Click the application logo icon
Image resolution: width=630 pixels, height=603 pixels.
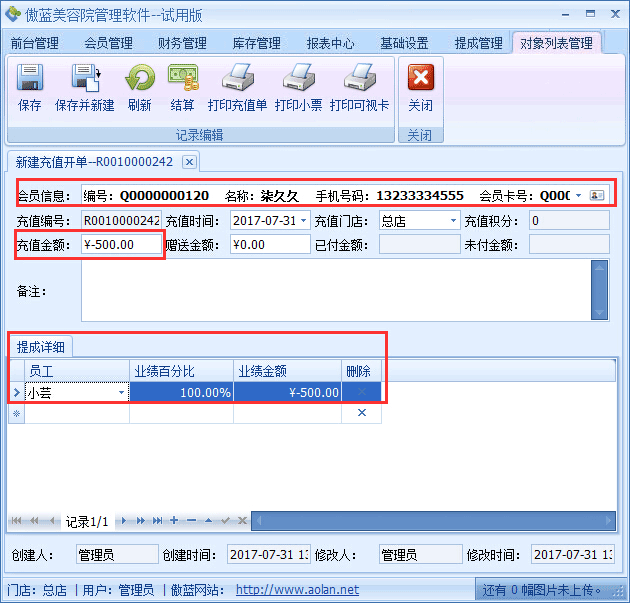tap(12, 14)
